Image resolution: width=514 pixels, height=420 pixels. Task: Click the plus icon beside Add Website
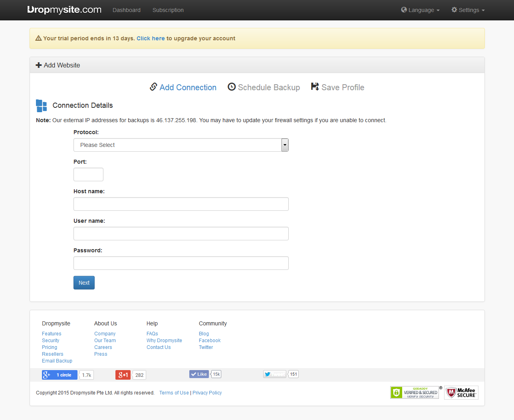point(39,65)
